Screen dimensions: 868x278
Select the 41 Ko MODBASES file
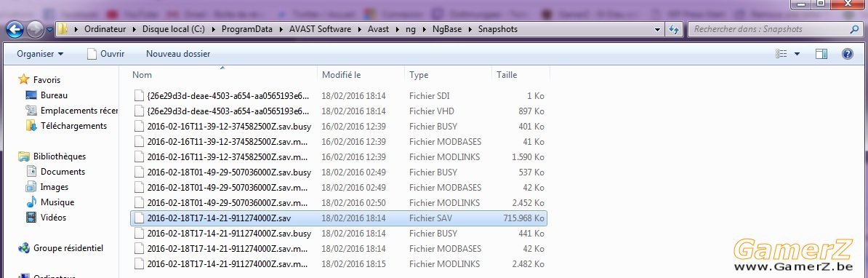(x=338, y=141)
